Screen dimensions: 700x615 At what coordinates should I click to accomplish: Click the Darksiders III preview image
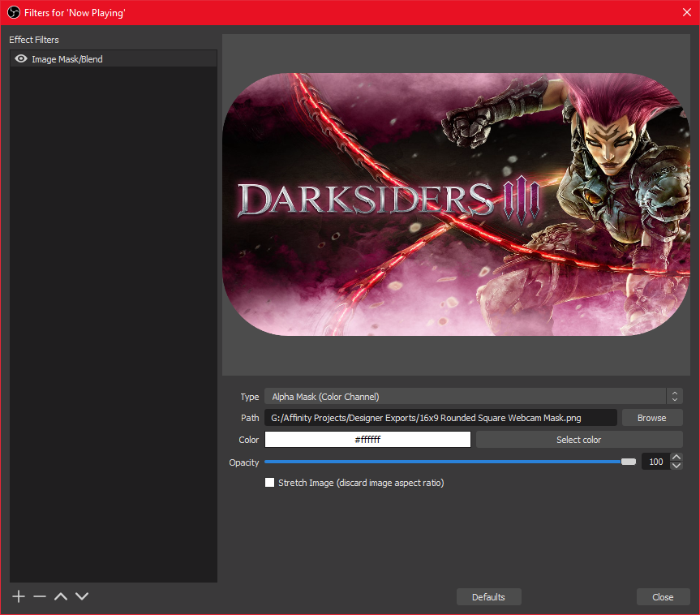click(456, 204)
